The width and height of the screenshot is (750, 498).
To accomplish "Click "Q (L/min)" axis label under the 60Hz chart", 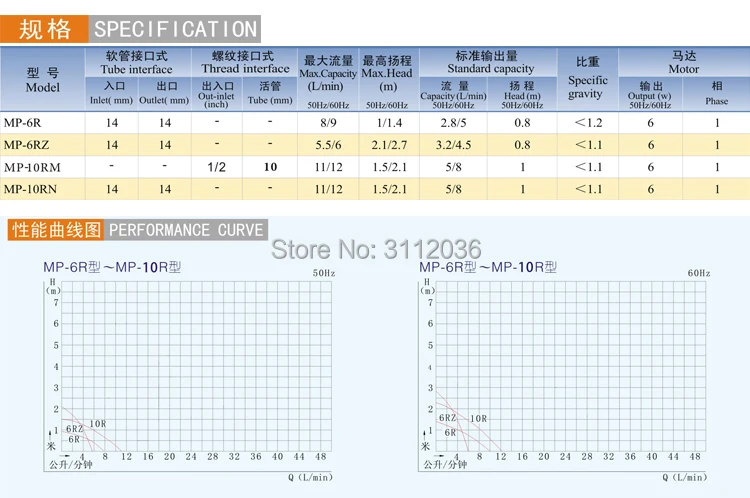I will coord(684,477).
